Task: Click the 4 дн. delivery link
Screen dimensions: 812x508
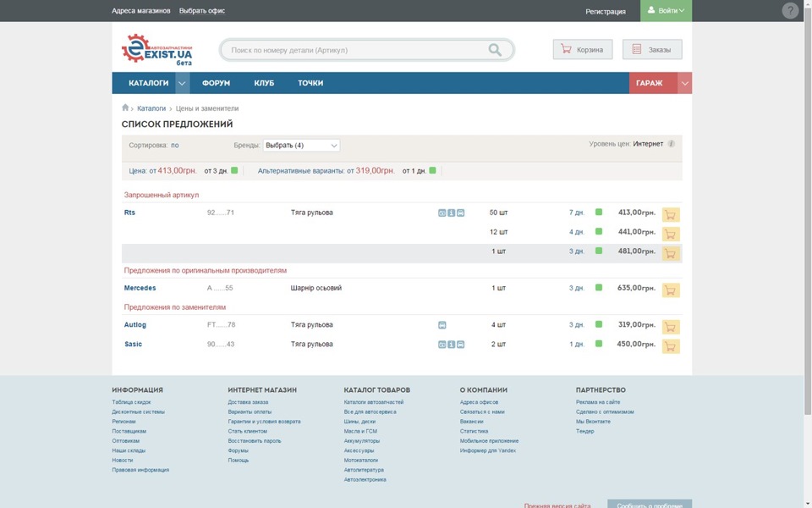Action: [x=577, y=232]
